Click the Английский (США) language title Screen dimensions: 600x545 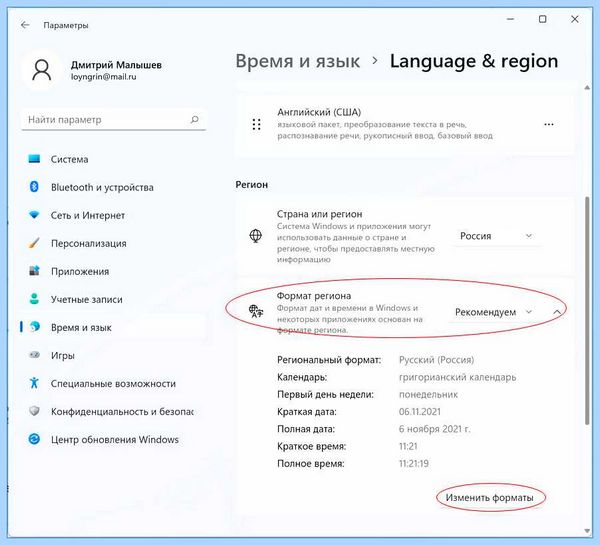(319, 112)
